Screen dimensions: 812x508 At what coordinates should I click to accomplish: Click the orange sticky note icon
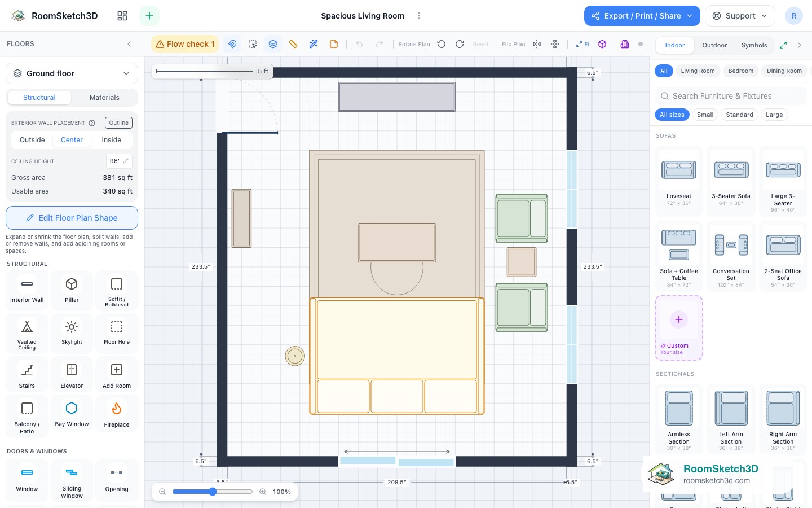pos(334,44)
